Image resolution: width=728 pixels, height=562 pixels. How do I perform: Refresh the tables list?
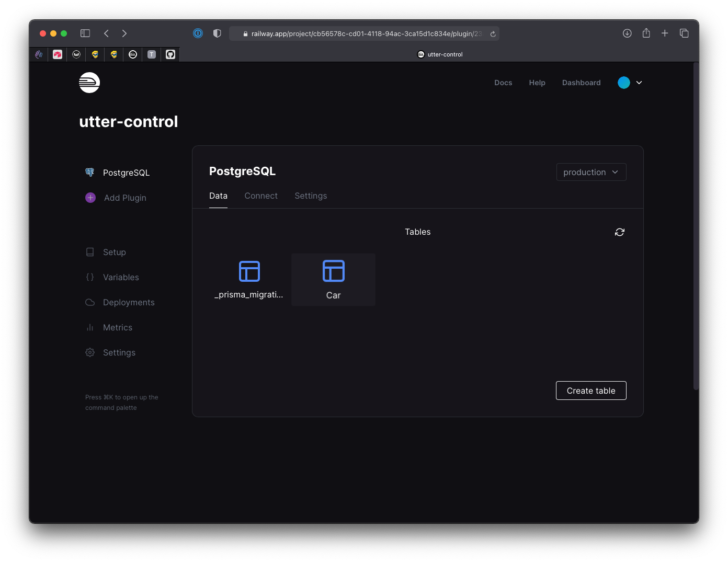(619, 232)
